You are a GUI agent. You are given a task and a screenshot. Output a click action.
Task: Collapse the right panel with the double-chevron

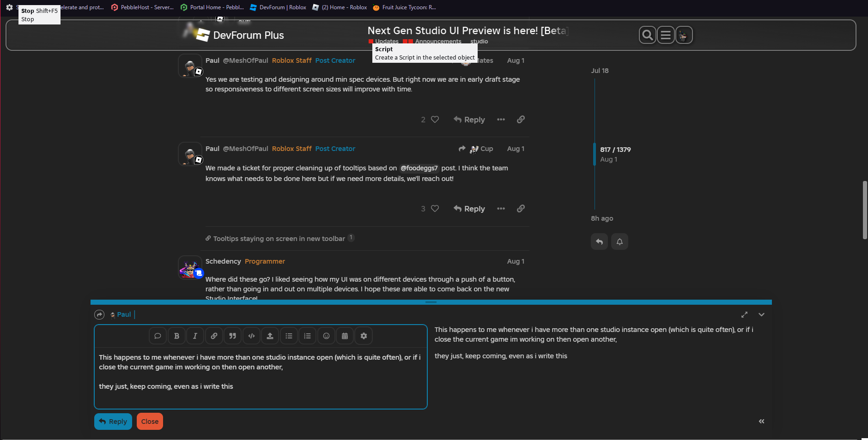[x=761, y=421]
